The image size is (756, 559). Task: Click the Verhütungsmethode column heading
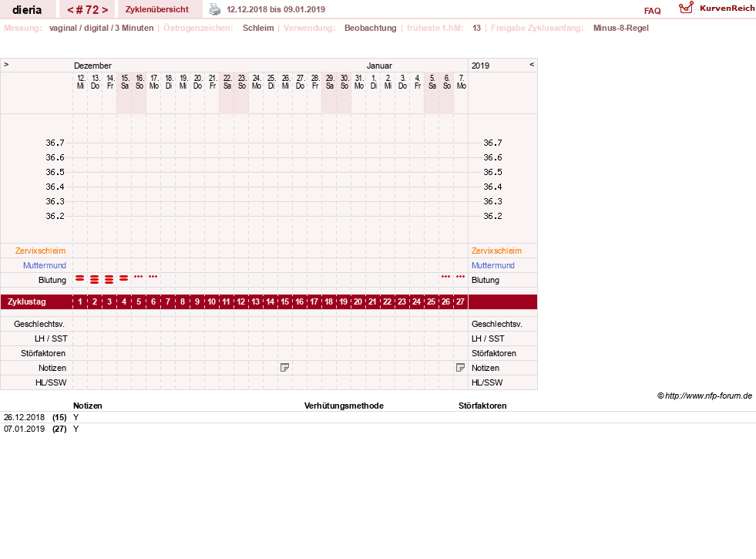click(344, 406)
